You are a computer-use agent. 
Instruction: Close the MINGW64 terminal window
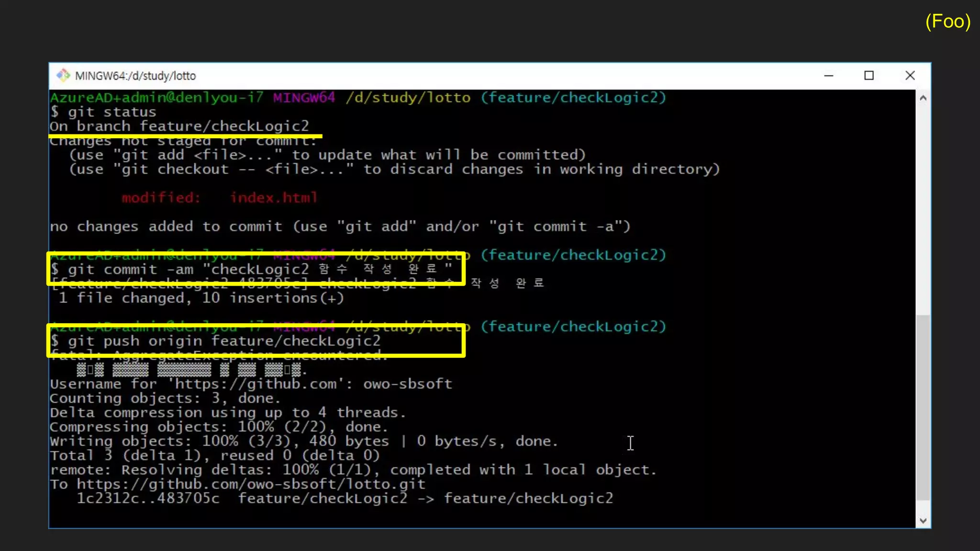coord(910,76)
